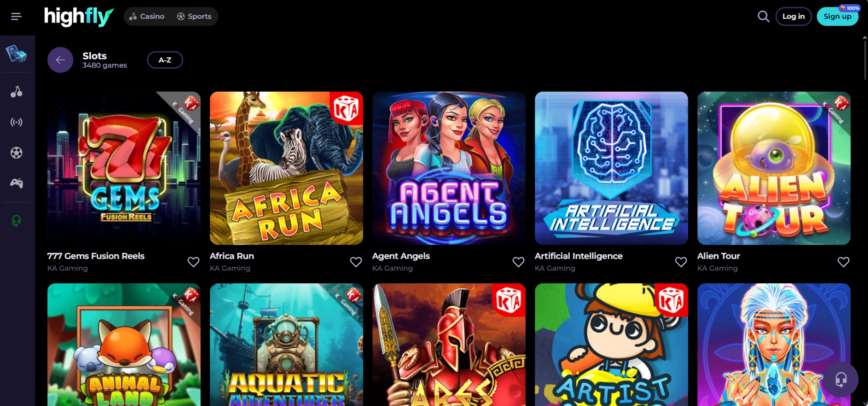The image size is (868, 406).
Task: Open the game controller sidebar icon
Action: pyautogui.click(x=16, y=183)
